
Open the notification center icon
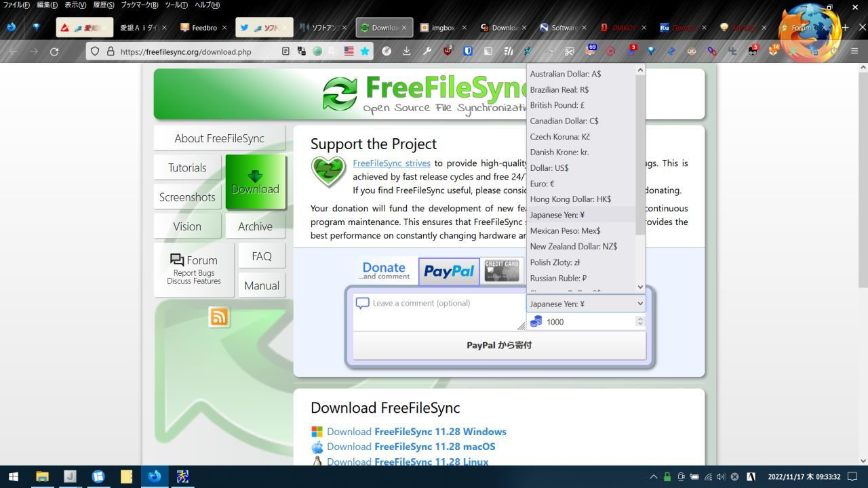click(853, 476)
